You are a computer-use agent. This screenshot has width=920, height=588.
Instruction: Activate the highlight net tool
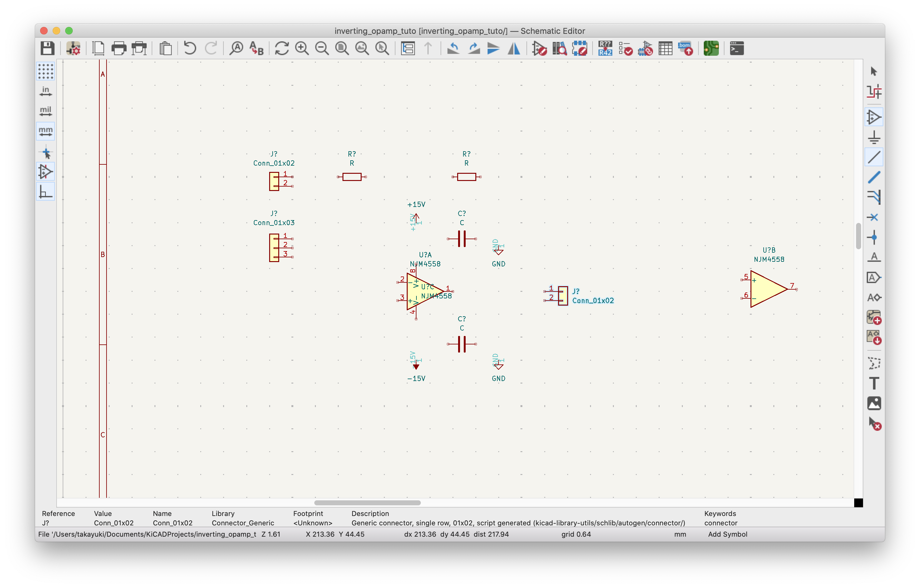pos(874,92)
